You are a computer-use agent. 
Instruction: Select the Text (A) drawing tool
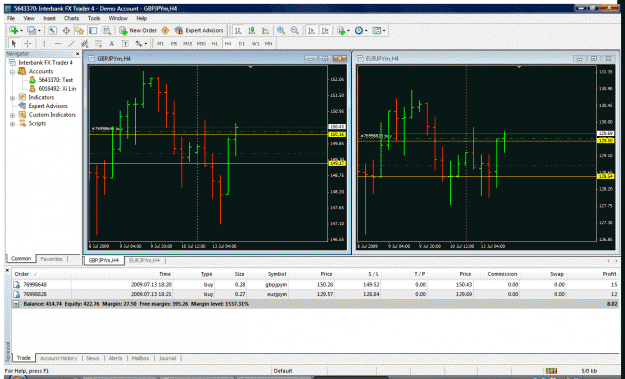[112, 43]
